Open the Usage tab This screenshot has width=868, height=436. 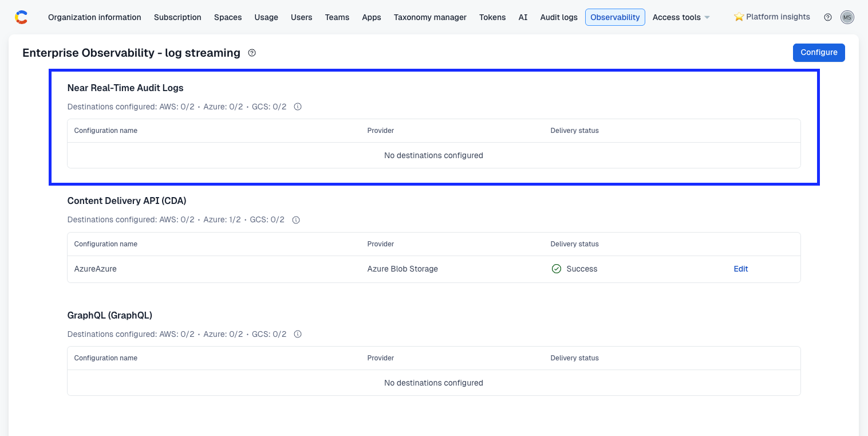266,17
